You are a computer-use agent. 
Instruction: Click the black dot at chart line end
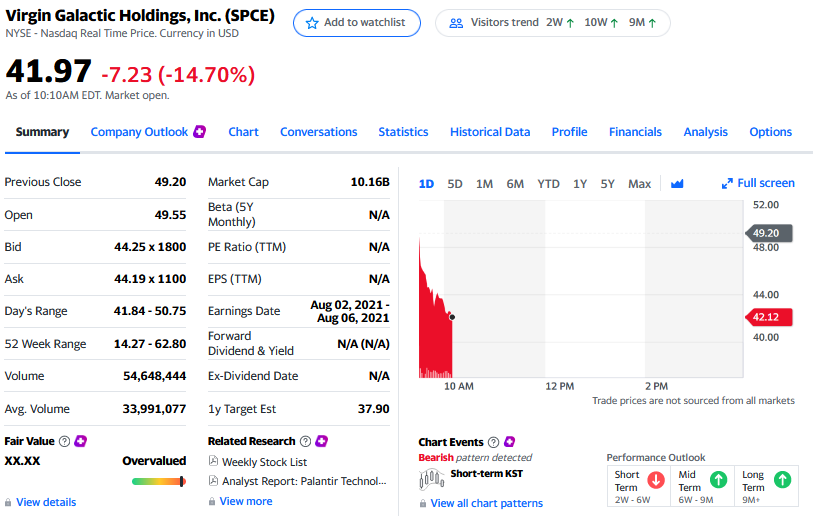click(x=452, y=317)
